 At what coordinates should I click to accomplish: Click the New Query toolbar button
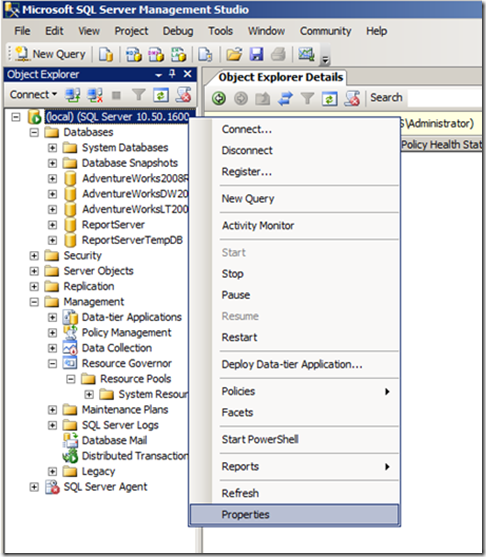[50, 54]
